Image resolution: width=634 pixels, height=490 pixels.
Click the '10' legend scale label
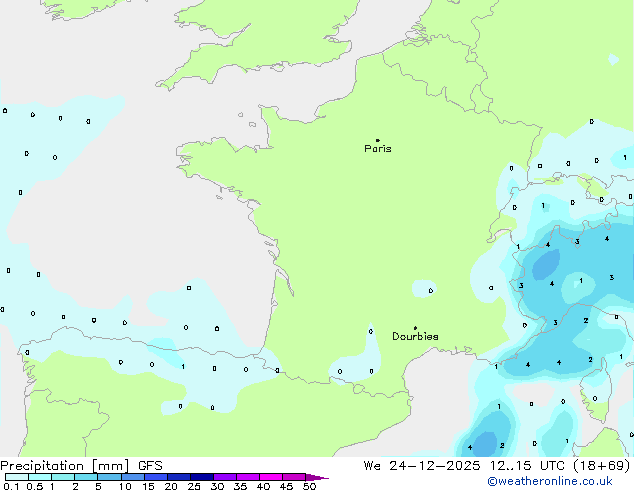pyautogui.click(x=125, y=486)
